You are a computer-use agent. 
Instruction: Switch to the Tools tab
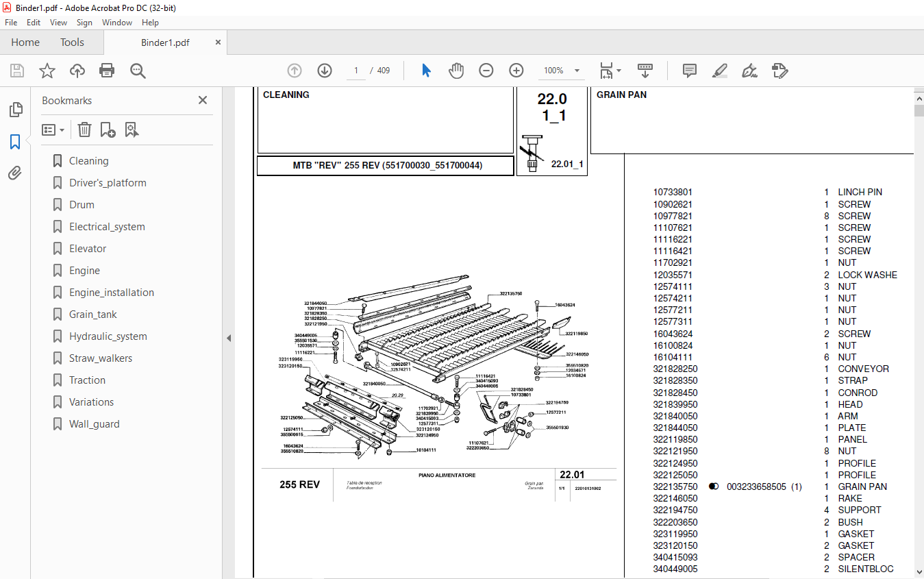tap(72, 42)
